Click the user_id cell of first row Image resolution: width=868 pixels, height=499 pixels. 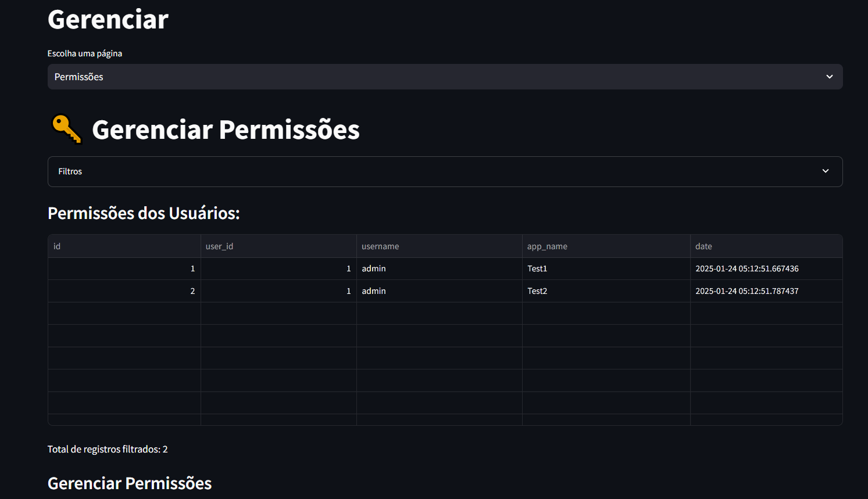278,268
